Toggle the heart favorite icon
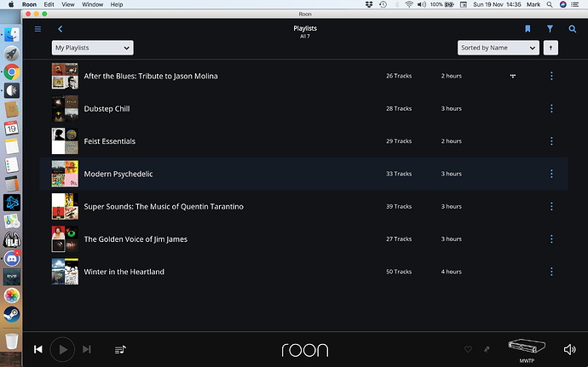The width and height of the screenshot is (588, 367). point(468,349)
